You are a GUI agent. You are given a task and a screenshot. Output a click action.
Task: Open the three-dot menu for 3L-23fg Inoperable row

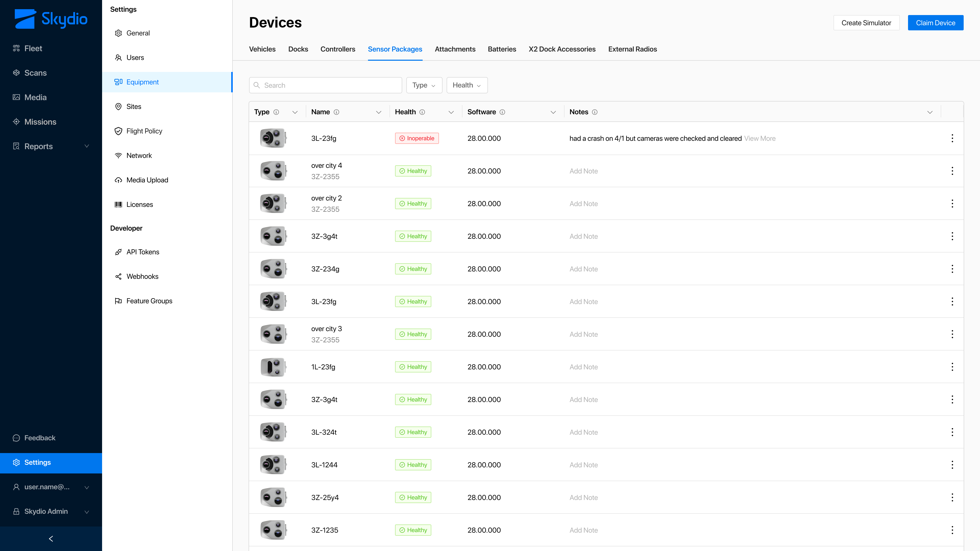pos(952,139)
